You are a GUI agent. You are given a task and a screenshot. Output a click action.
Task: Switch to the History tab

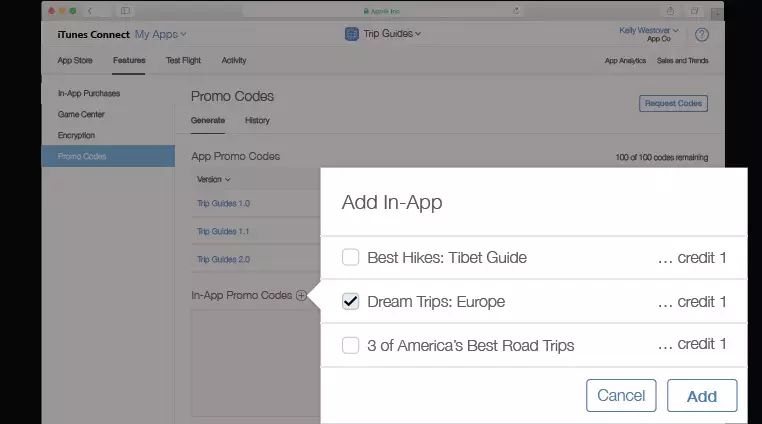click(257, 120)
